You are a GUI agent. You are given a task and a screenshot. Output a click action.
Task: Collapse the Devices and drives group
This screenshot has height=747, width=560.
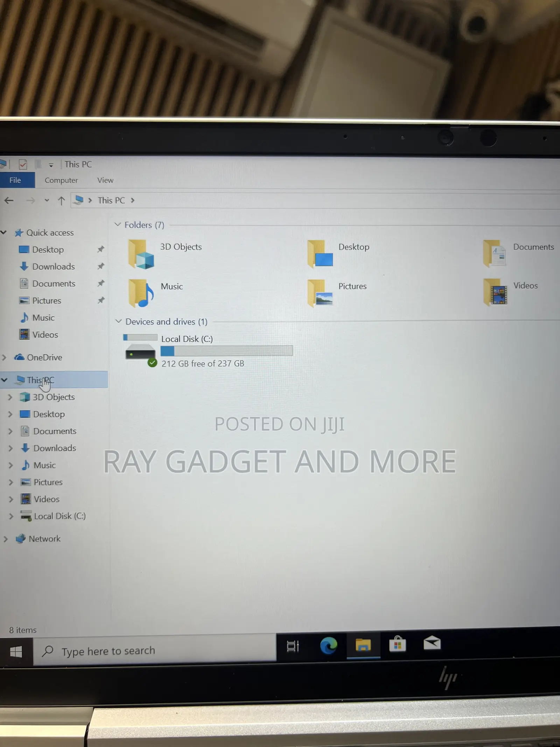click(119, 321)
